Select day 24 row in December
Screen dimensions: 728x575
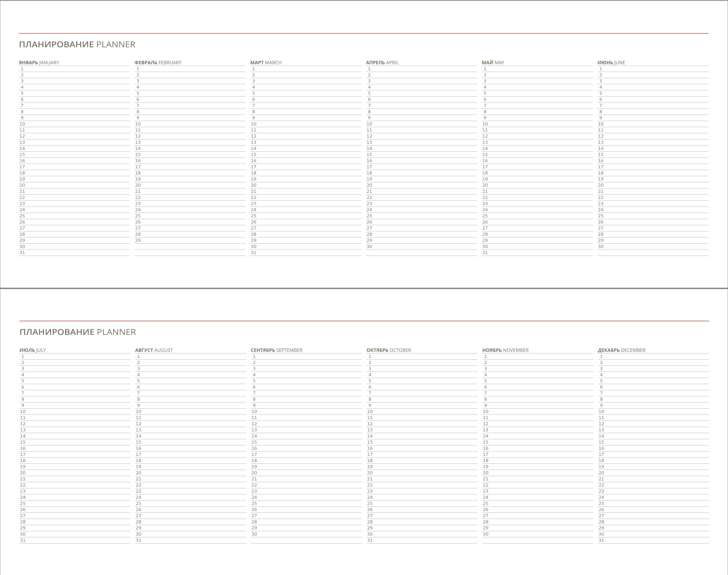(654, 497)
